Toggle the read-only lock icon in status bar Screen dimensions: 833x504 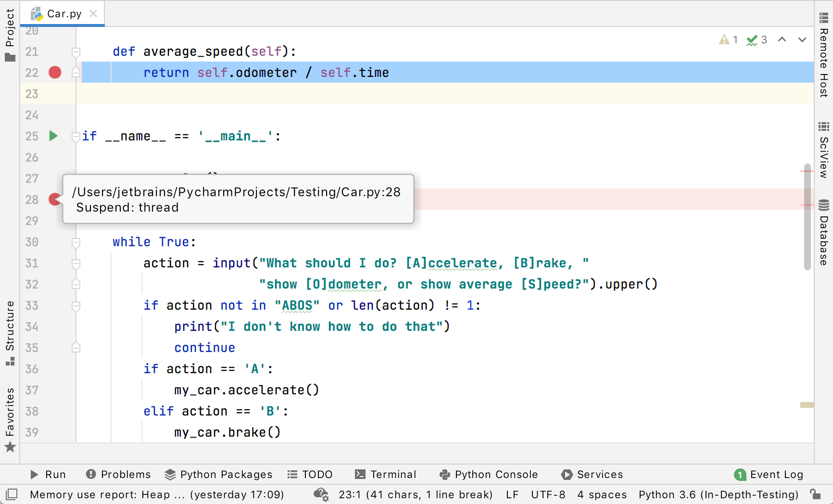(x=815, y=494)
